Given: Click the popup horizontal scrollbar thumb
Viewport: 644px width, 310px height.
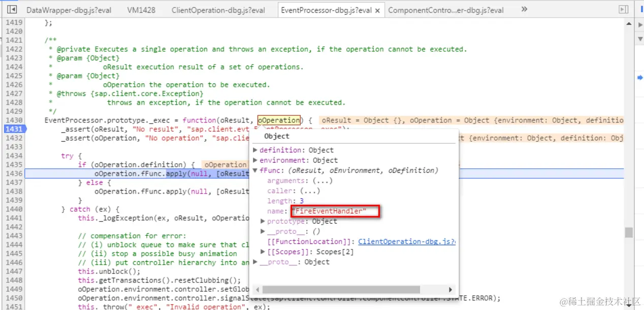Looking at the screenshot, I should pyautogui.click(x=340, y=290).
